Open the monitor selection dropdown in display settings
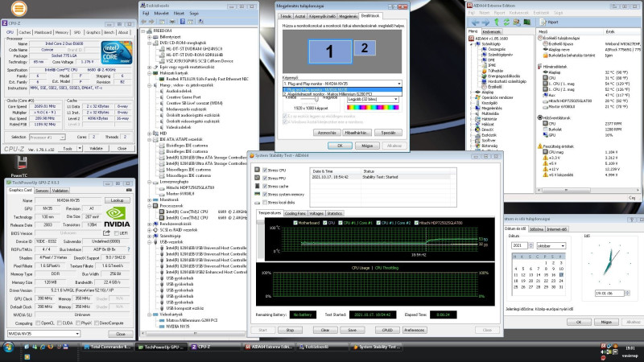This screenshot has width=644, height=362. click(342, 84)
